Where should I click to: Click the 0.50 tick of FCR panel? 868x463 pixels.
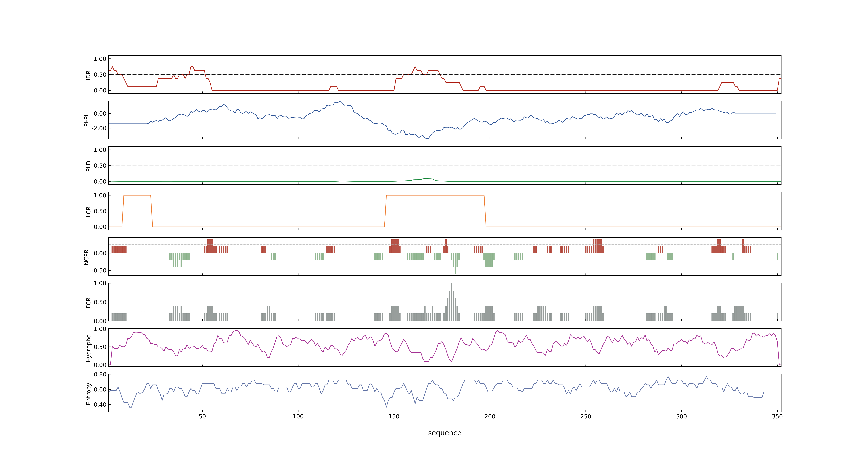click(x=100, y=302)
